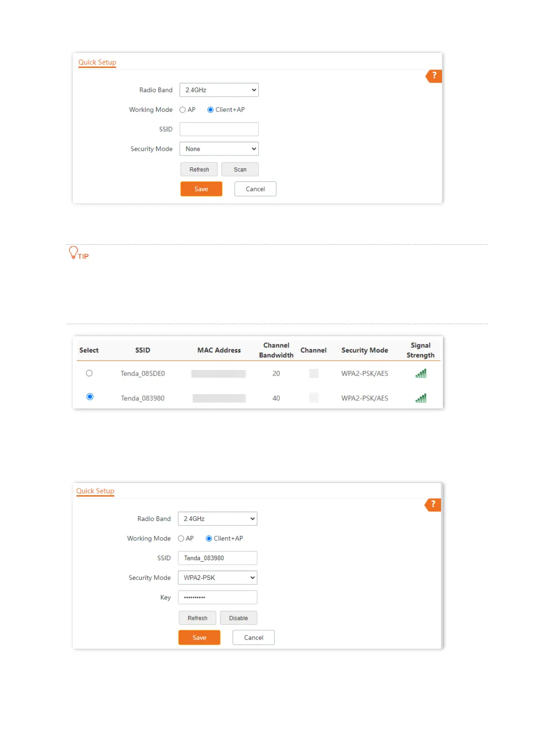Click the help question mark icon in bottom Quick Setup panel

(x=433, y=505)
